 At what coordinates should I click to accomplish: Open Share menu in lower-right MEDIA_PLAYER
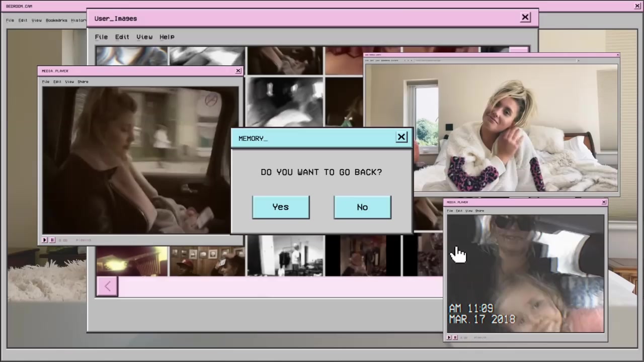point(479,211)
